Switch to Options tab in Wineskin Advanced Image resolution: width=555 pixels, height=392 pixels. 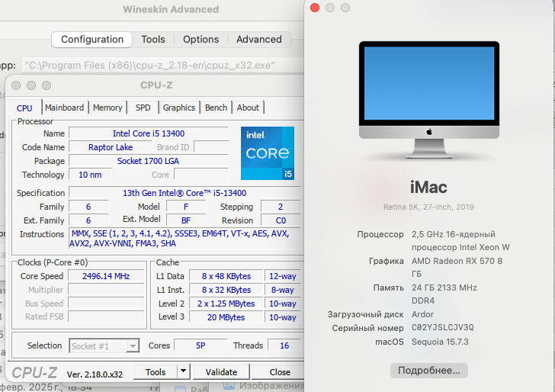coord(201,40)
